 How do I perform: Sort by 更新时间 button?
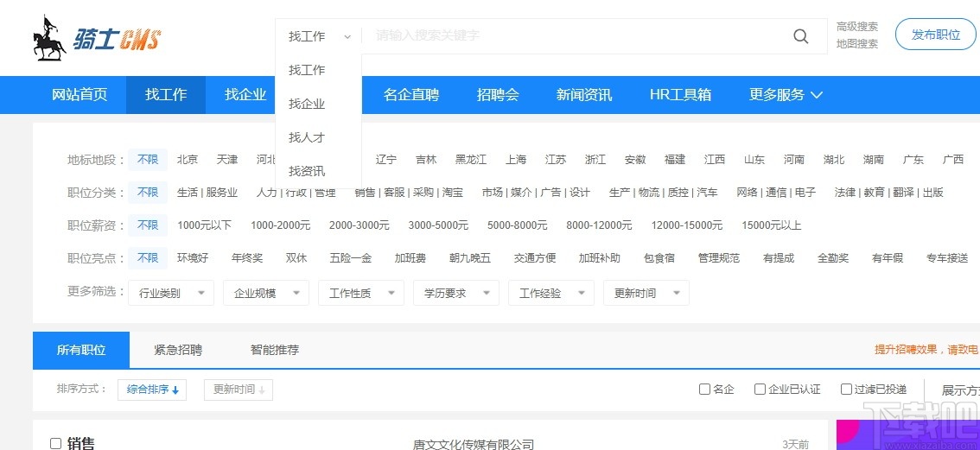pos(239,390)
